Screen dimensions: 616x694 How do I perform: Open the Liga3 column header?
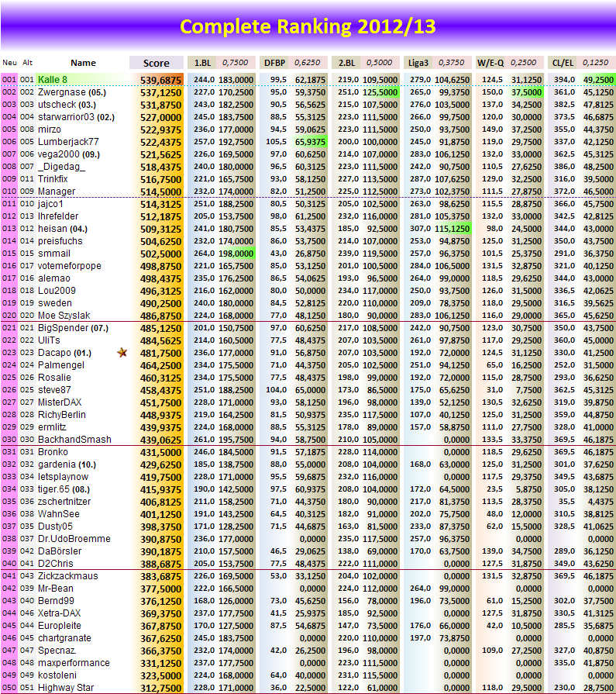pos(418,63)
